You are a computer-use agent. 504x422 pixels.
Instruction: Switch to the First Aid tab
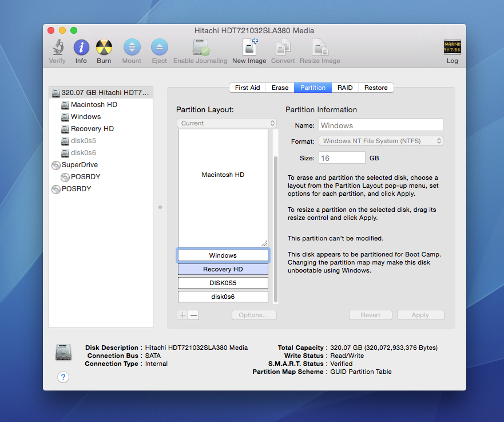pos(247,88)
